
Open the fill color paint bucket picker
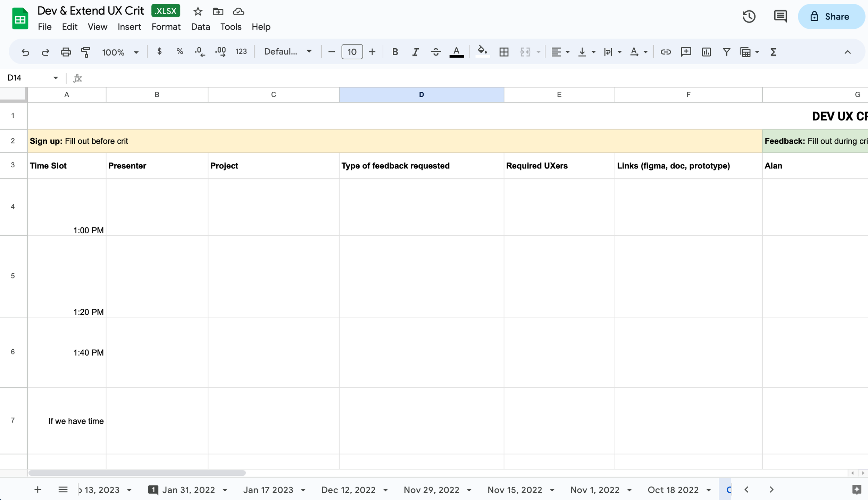482,51
